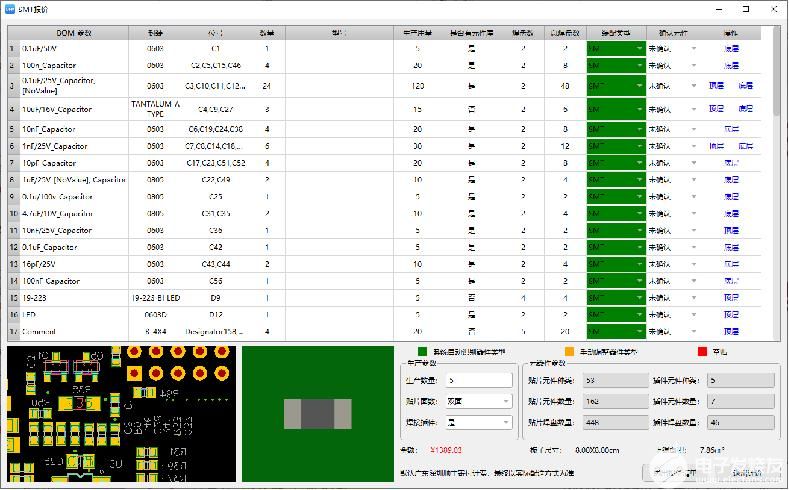The height and width of the screenshot is (490, 789).
Task: Click the quantity 120 cell
Action: 418,86
